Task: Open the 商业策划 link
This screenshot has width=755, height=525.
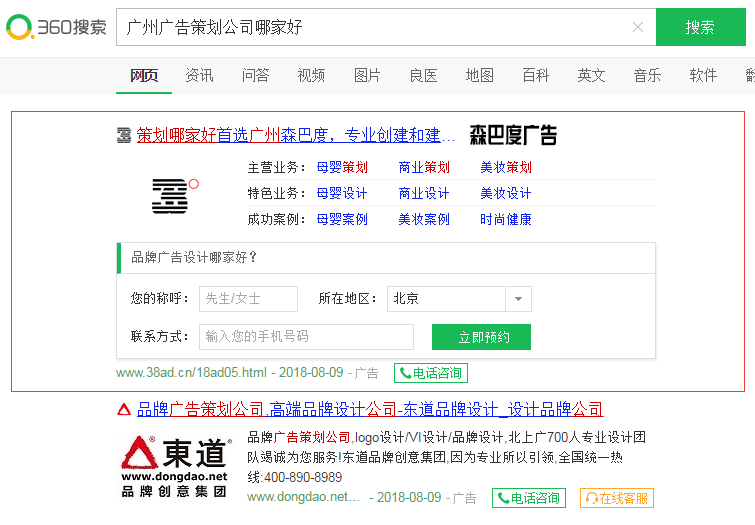Action: [424, 167]
